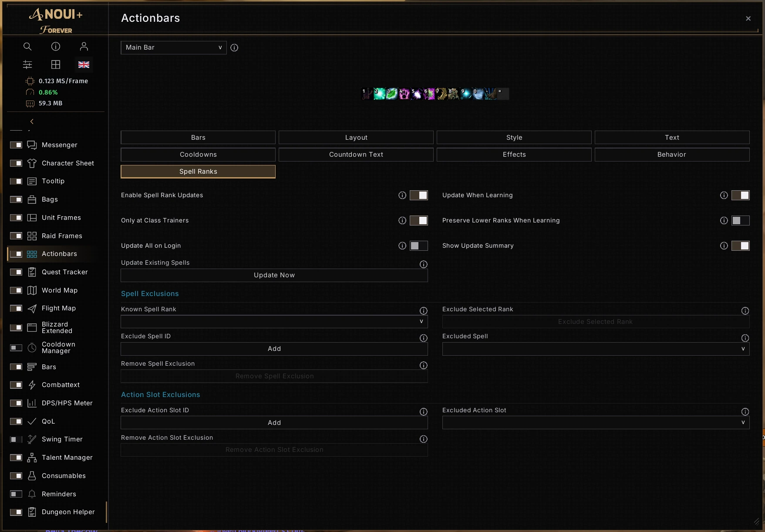This screenshot has width=765, height=532.
Task: Expand the Known Spell Rank dropdown
Action: click(x=274, y=322)
